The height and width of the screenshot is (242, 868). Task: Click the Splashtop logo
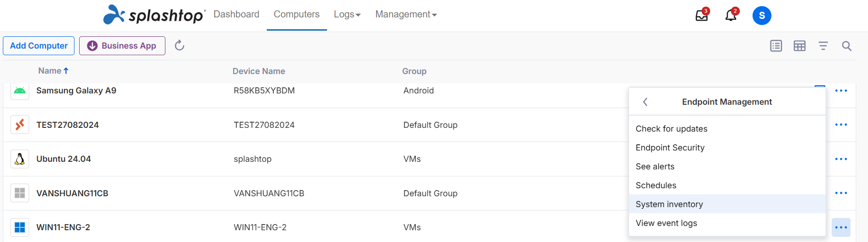(155, 15)
